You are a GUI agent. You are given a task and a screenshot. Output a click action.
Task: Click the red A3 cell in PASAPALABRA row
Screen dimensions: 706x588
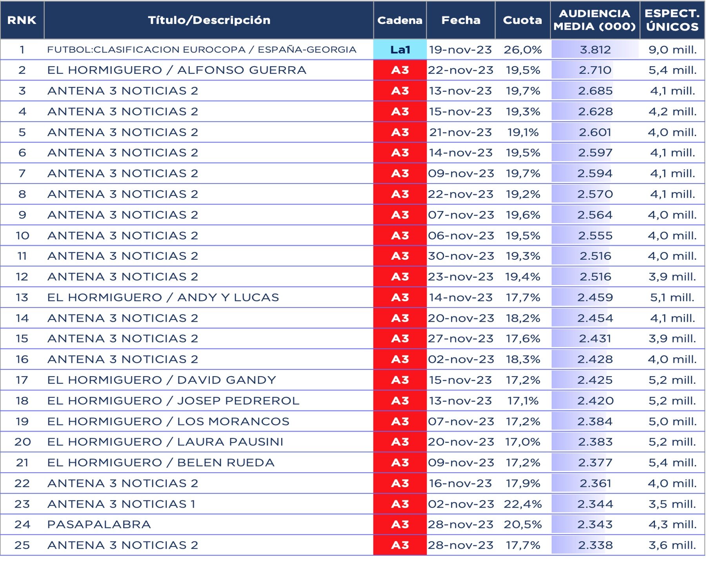tap(400, 524)
